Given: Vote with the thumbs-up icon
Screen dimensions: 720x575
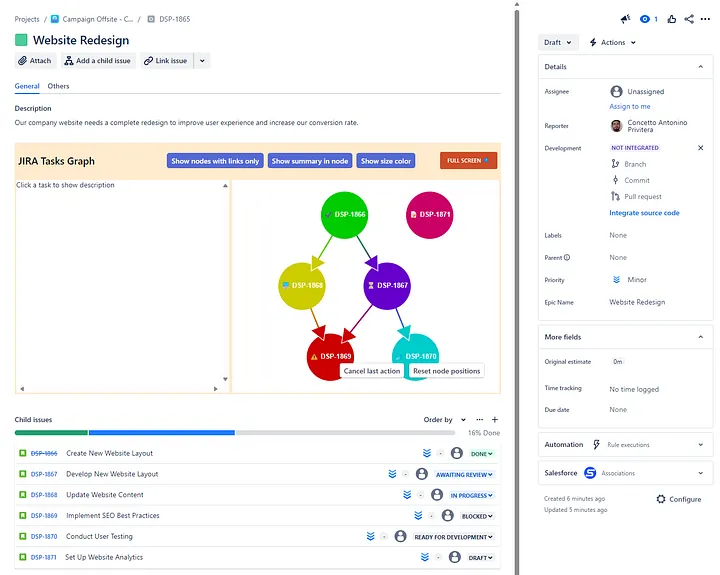Looking at the screenshot, I should click(x=672, y=19).
